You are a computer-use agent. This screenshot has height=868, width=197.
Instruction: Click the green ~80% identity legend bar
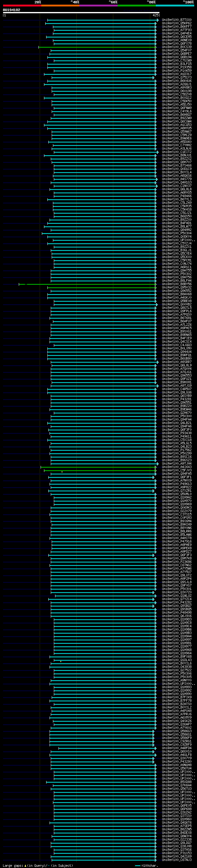click(137, 6)
